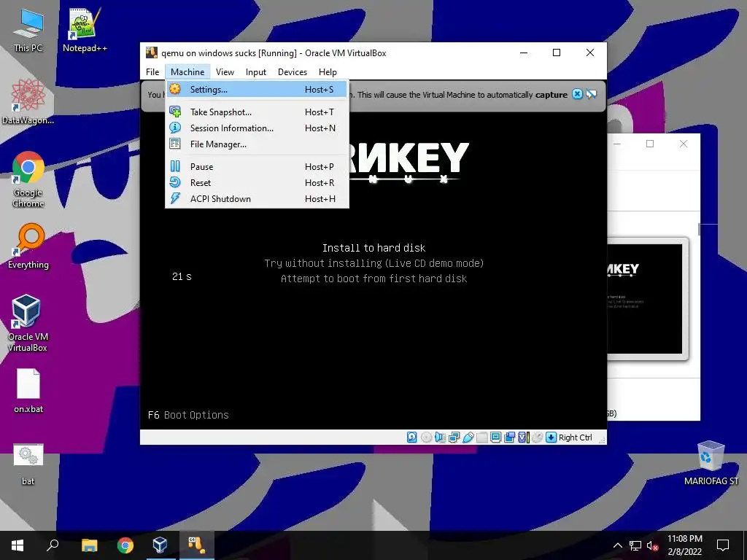Click the USB devices status icon
This screenshot has height=560, width=747.
(x=468, y=437)
